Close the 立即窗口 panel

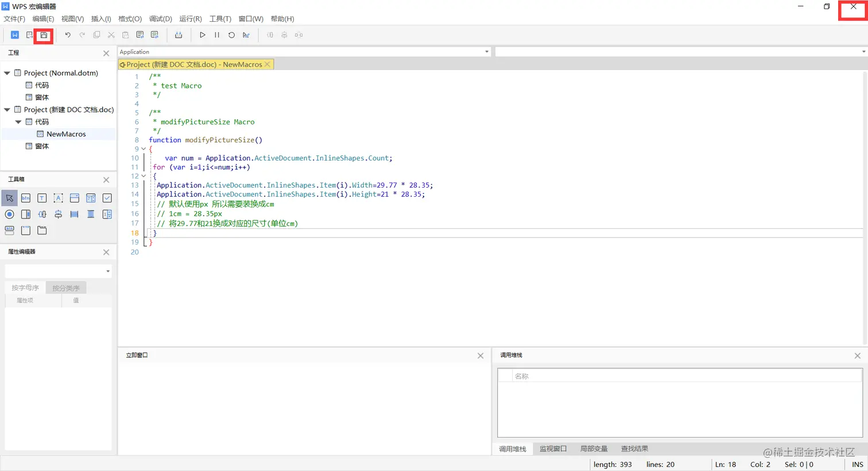click(480, 356)
